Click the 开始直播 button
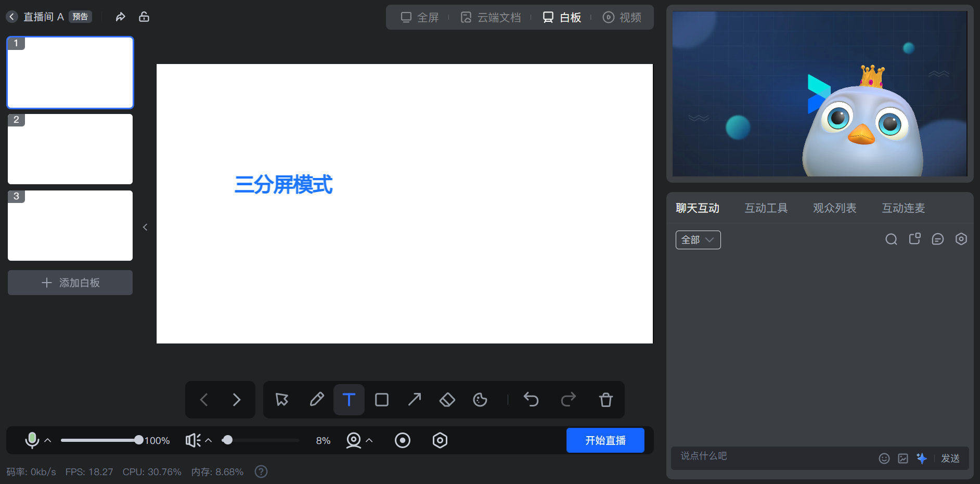The image size is (980, 484). (605, 440)
